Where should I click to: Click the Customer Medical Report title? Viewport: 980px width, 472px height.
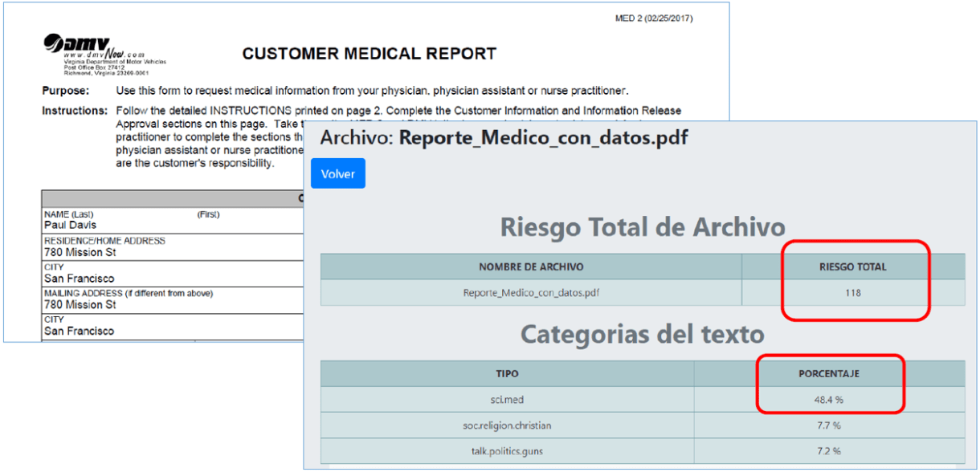(369, 55)
